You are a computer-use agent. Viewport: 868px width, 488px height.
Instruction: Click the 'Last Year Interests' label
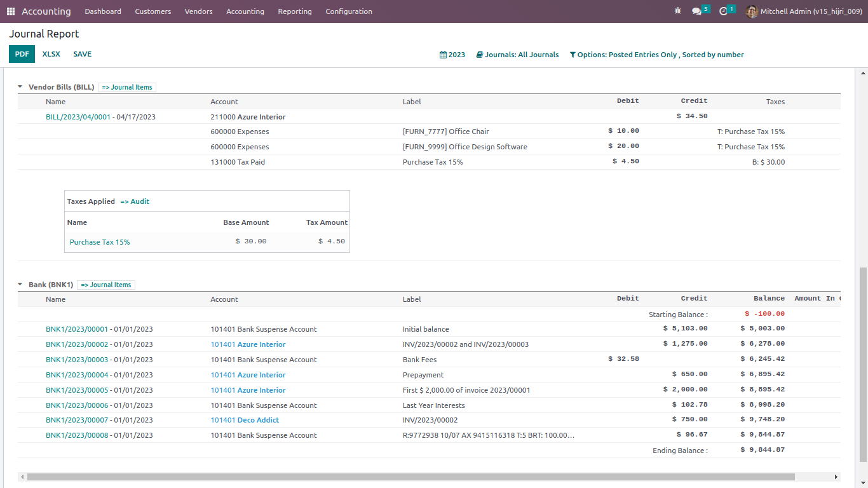[434, 405]
